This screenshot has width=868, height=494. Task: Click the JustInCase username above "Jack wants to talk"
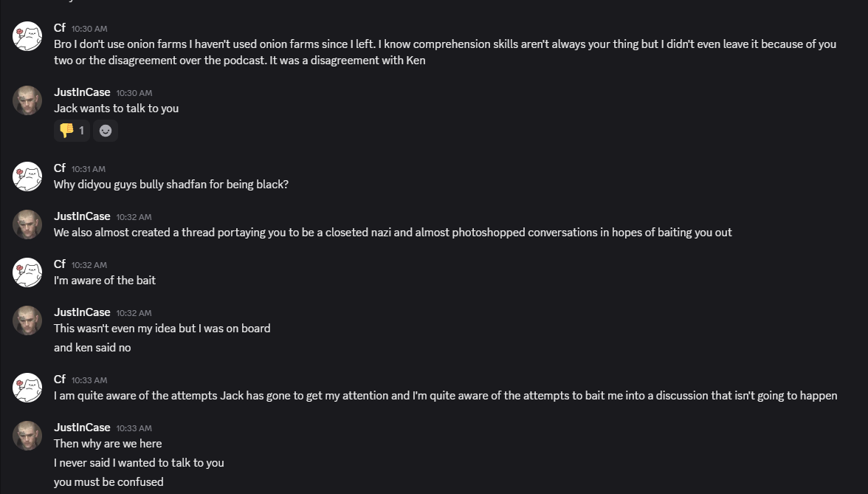click(82, 92)
